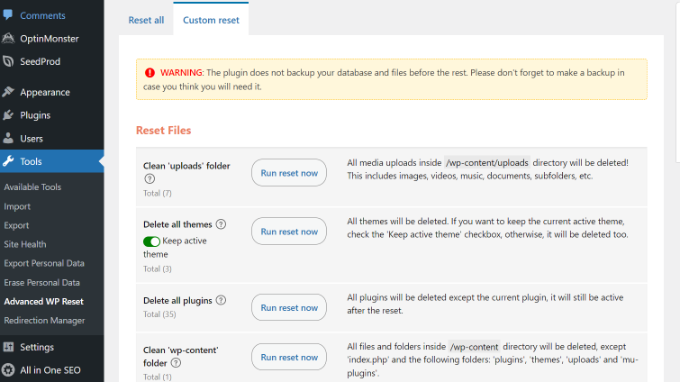Go to Export Personal Data submenu

(44, 263)
